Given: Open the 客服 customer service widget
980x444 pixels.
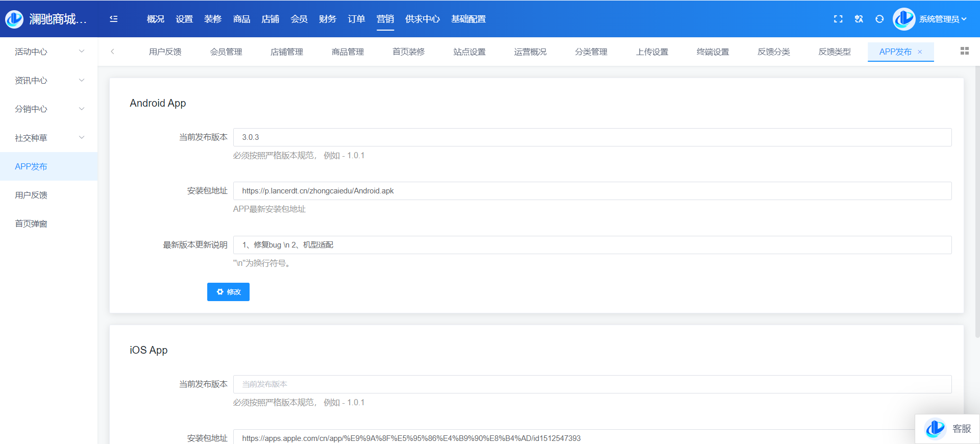Looking at the screenshot, I should click(x=948, y=429).
